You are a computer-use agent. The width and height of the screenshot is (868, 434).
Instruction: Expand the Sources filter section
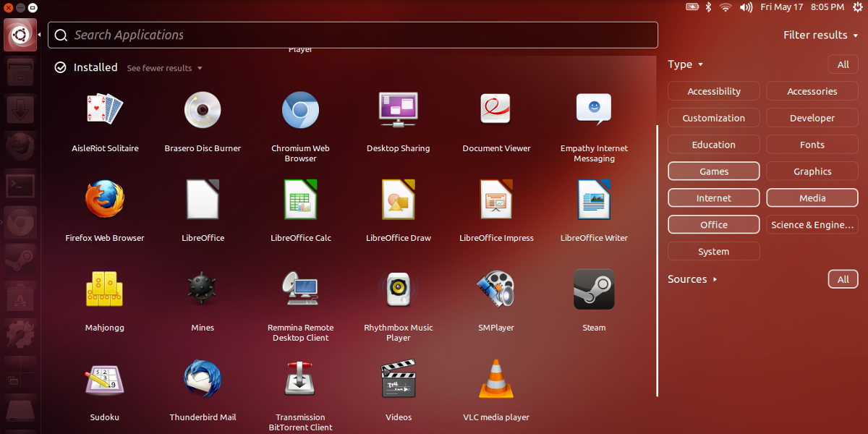(x=692, y=279)
